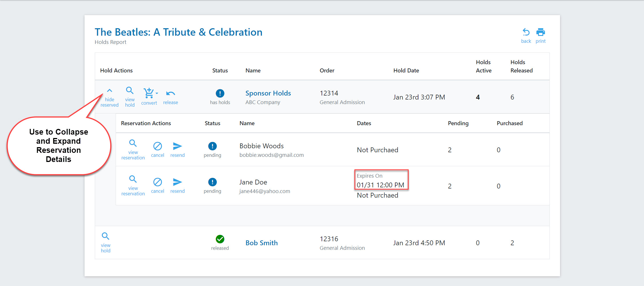Click the 01/31 12:00 PM expiry date
The height and width of the screenshot is (286, 644).
tap(380, 185)
